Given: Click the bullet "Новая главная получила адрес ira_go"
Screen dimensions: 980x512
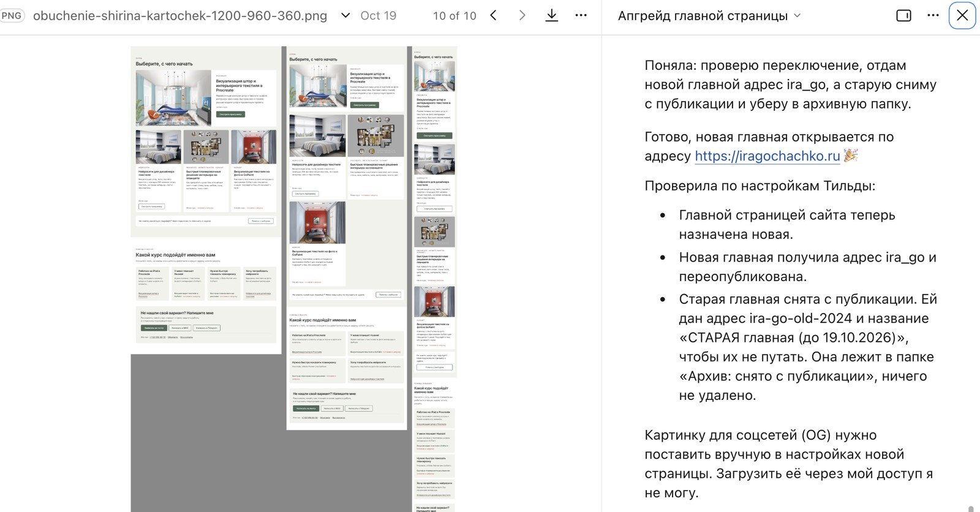Looking at the screenshot, I should (x=807, y=267).
